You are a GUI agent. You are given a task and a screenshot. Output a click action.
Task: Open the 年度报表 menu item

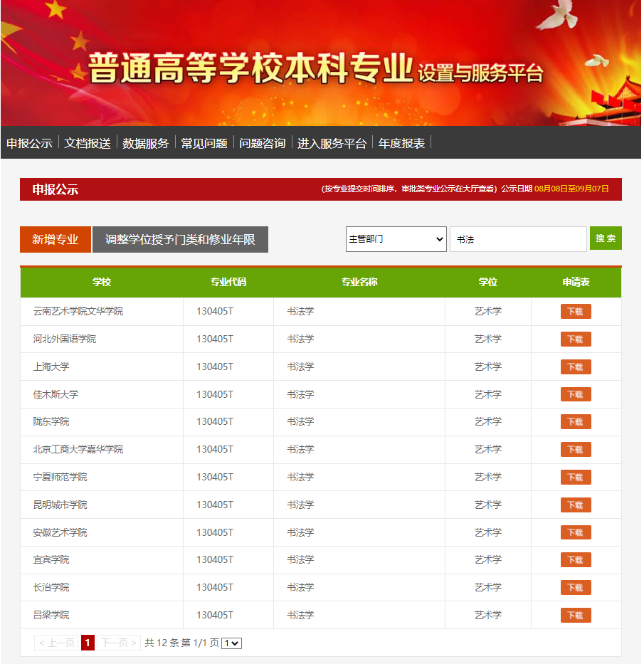coord(402,143)
